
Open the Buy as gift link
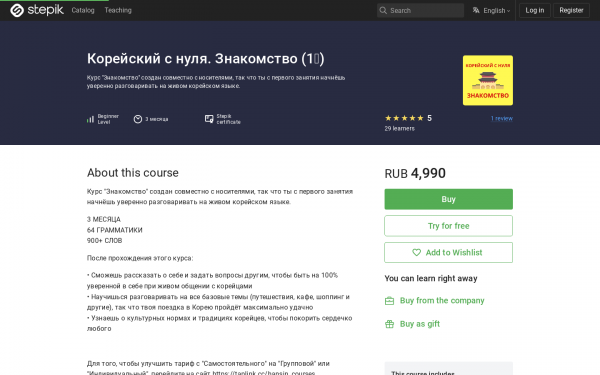(420, 324)
